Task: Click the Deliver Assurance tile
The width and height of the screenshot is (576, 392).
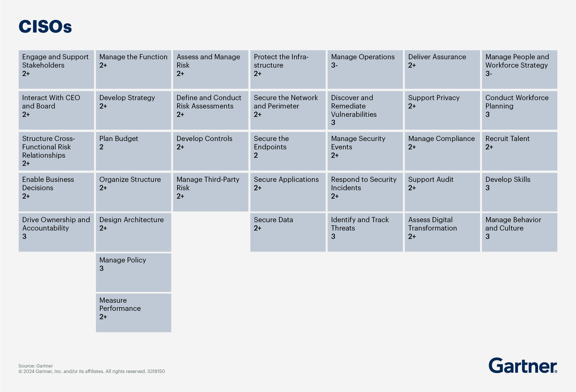Action: (442, 69)
